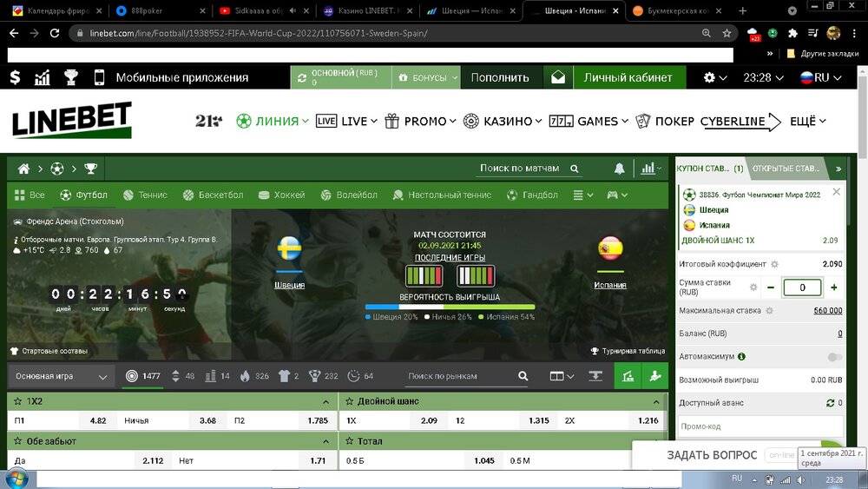The width and height of the screenshot is (868, 489).
Task: Select the bar chart markets filter 14
Action: (x=210, y=376)
